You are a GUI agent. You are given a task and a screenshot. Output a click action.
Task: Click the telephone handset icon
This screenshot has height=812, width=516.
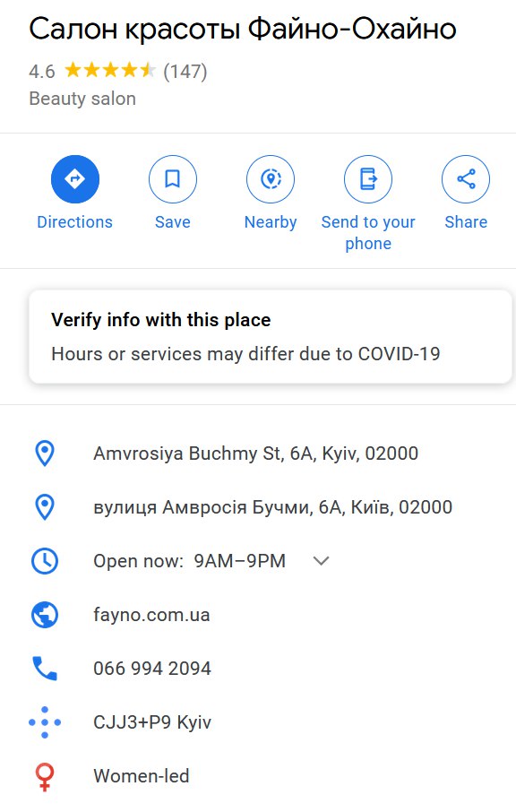pyautogui.click(x=45, y=668)
